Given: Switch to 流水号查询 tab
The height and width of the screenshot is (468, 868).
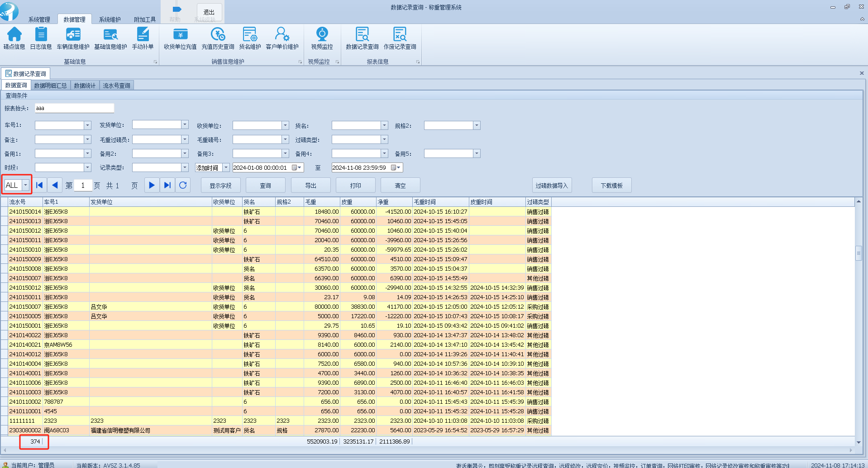Looking at the screenshot, I should pos(116,86).
